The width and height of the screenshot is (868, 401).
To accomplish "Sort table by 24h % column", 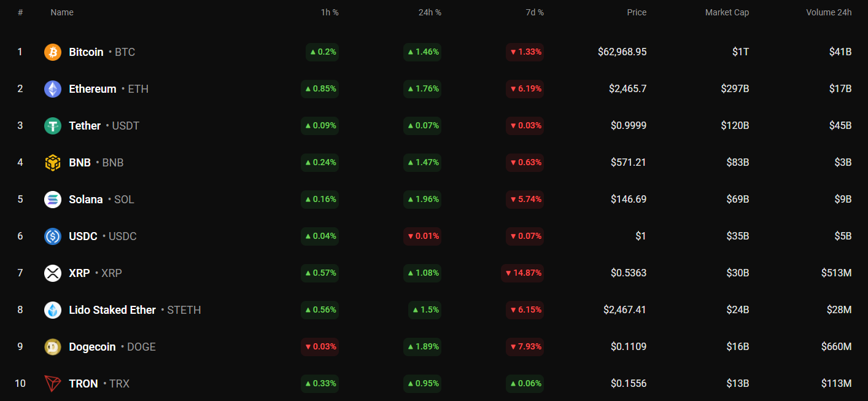I will (x=430, y=12).
